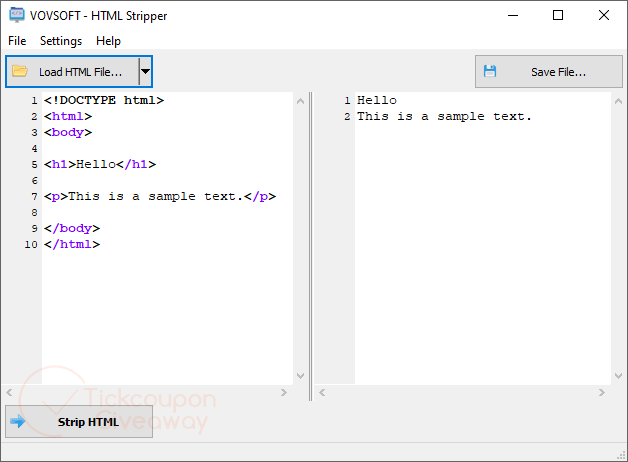Click empty line 4 in source editor
This screenshot has width=628, height=462.
click(167, 148)
